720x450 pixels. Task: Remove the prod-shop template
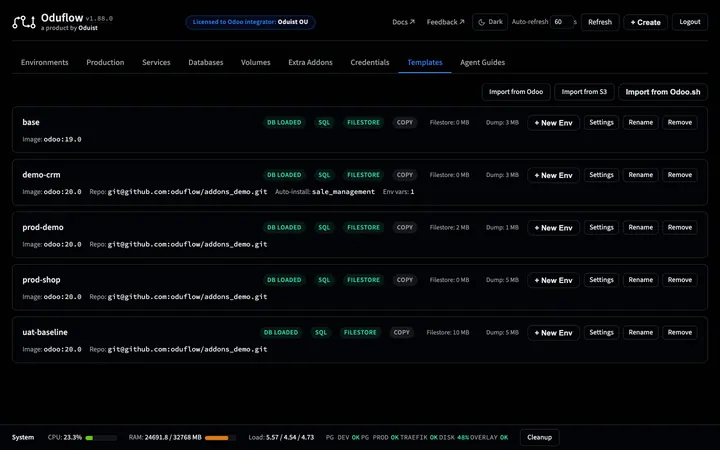tap(680, 280)
